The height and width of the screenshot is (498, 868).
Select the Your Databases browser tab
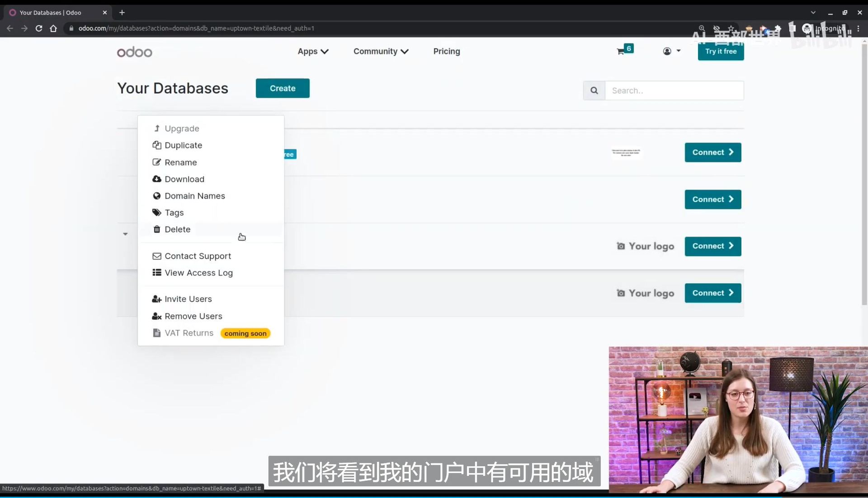click(58, 13)
